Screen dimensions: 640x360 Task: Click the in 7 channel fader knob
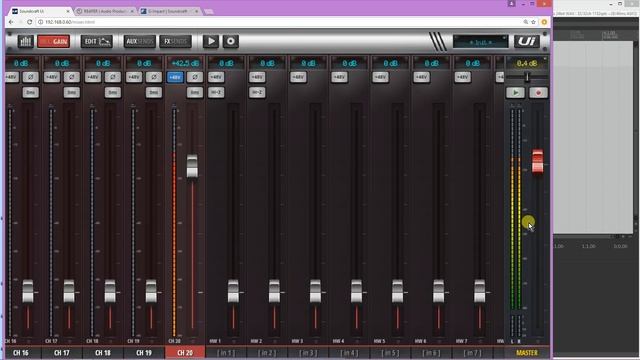[x=480, y=291]
